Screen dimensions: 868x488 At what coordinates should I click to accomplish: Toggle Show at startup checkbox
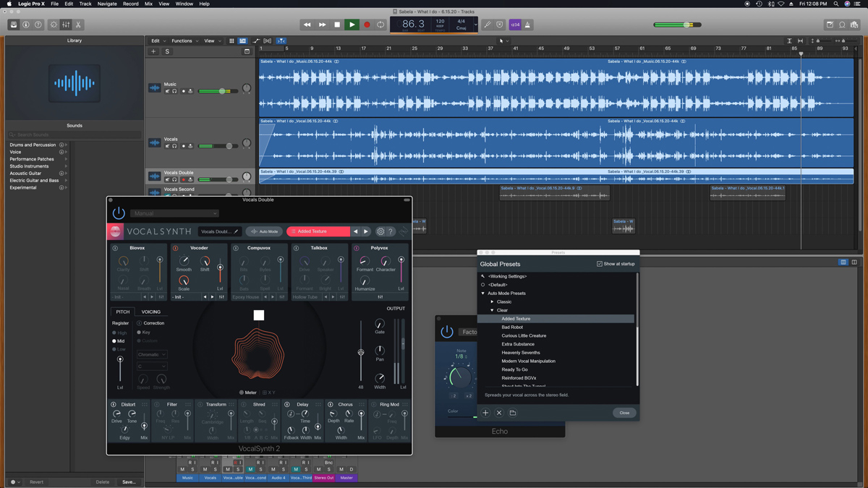tap(600, 264)
